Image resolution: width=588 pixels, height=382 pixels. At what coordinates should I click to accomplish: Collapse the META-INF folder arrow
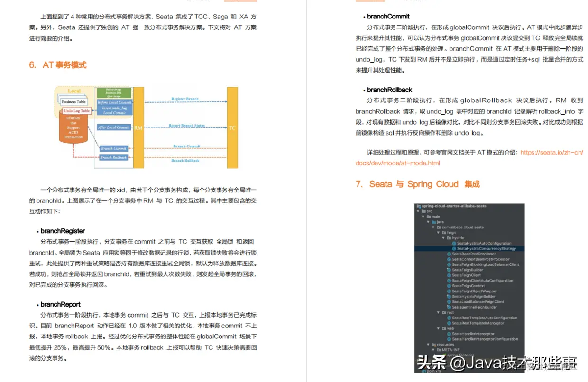(x=433, y=350)
